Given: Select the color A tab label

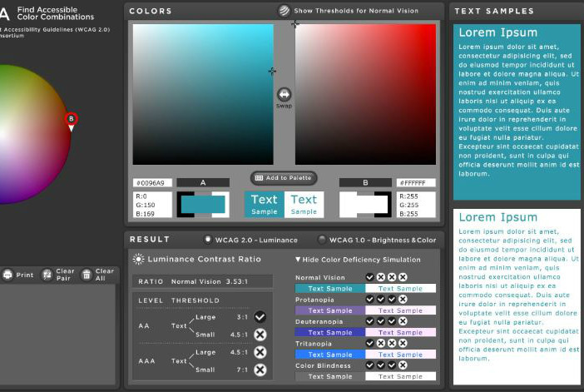Looking at the screenshot, I should point(203,182).
